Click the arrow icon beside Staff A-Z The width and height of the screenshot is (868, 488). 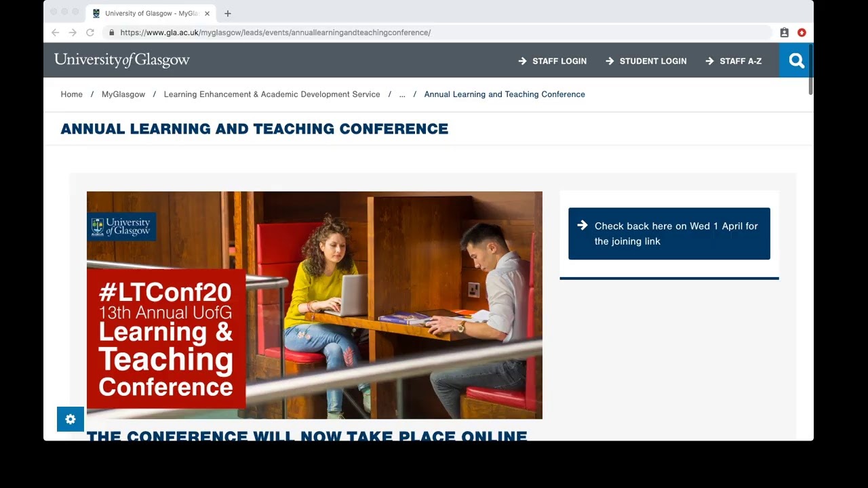pyautogui.click(x=709, y=61)
